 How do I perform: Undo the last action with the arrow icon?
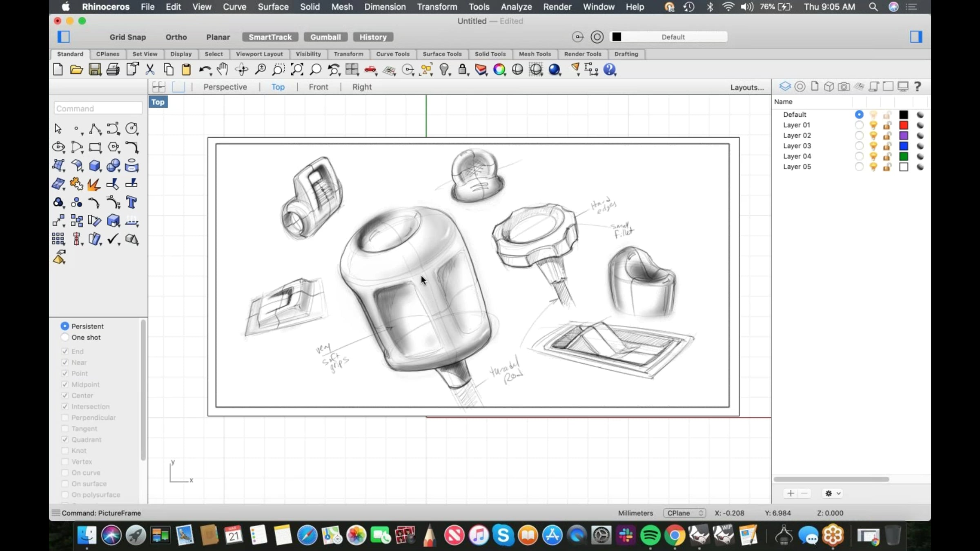click(x=205, y=70)
